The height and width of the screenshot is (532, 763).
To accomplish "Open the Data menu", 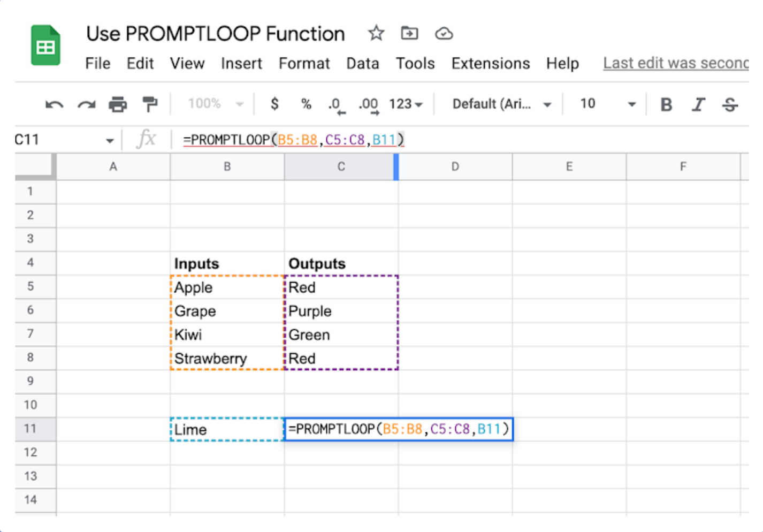I will tap(363, 63).
